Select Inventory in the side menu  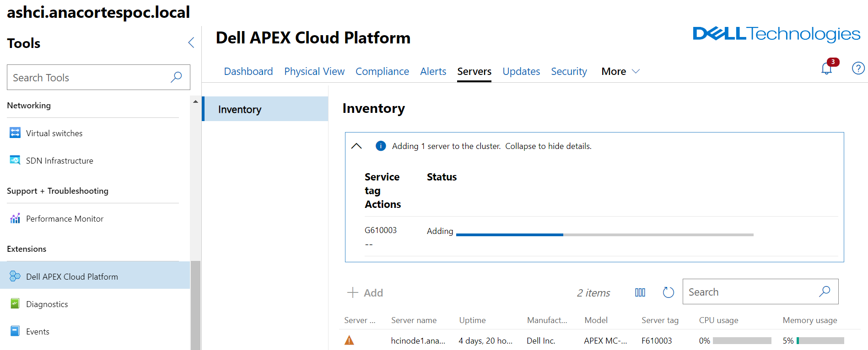[x=265, y=109]
